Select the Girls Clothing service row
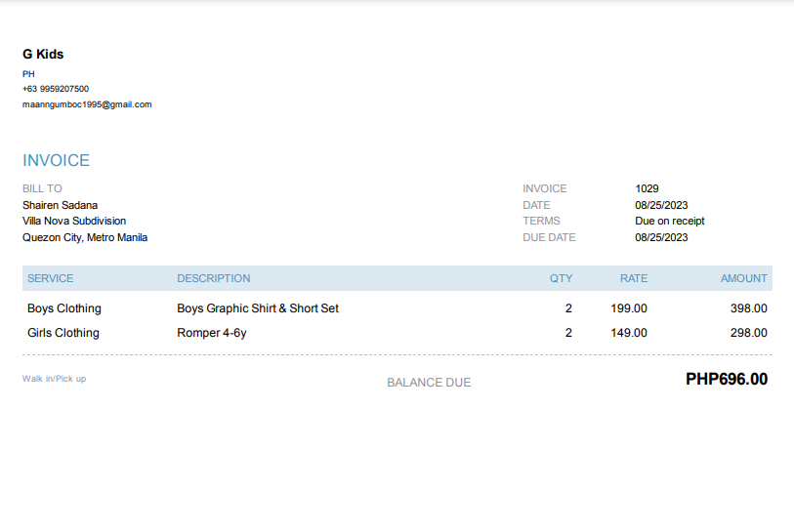This screenshot has height=532, width=794. point(63,333)
